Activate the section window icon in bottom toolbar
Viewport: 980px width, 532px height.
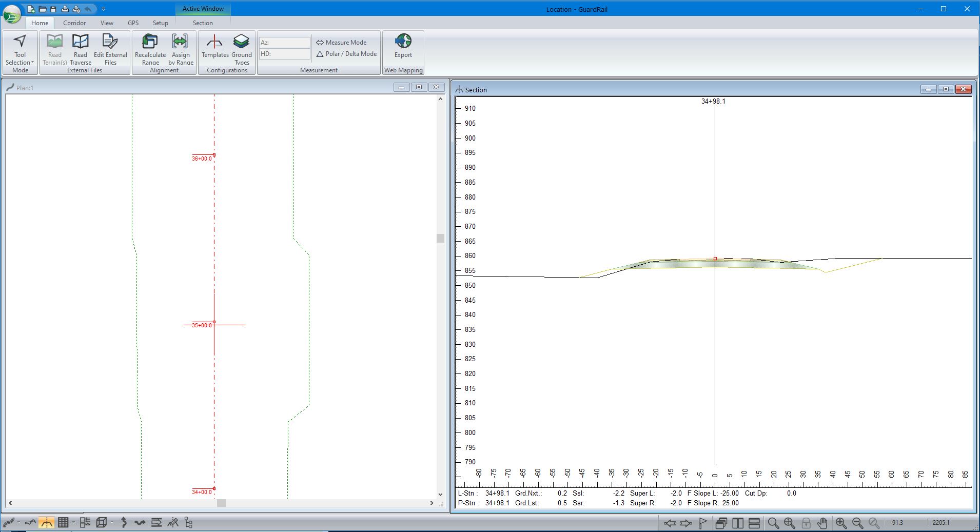(46, 523)
